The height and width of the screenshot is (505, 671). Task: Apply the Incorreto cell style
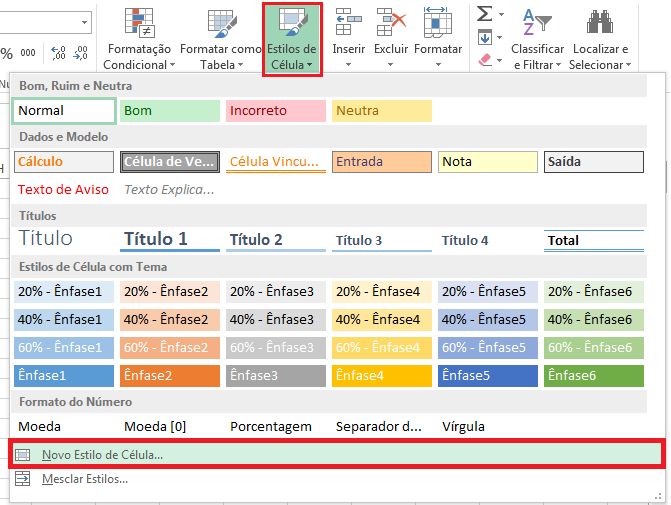(x=275, y=111)
